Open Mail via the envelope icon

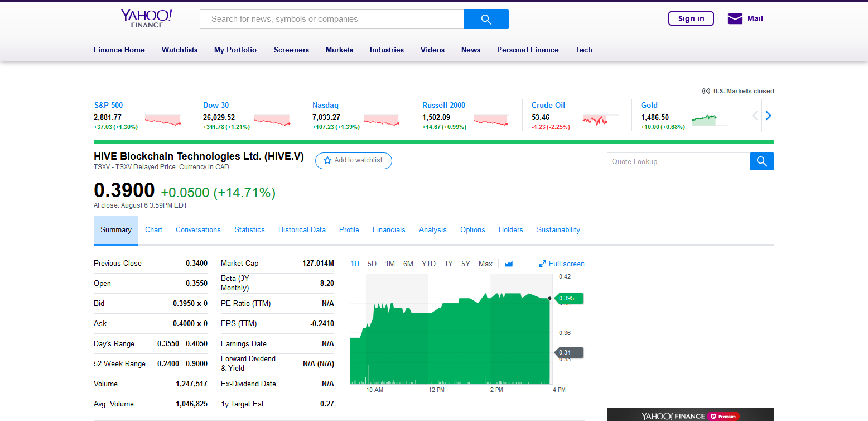(735, 19)
